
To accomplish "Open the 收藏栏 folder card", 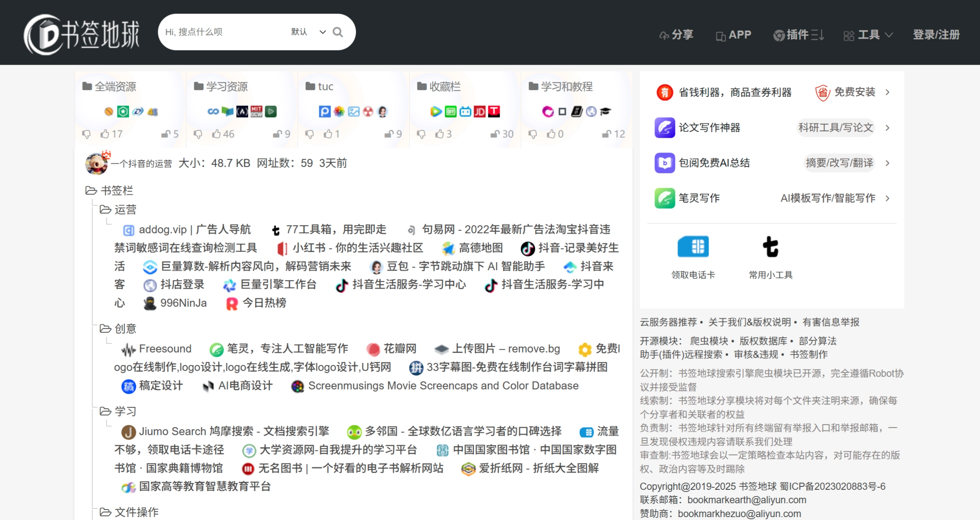I will tap(465, 110).
